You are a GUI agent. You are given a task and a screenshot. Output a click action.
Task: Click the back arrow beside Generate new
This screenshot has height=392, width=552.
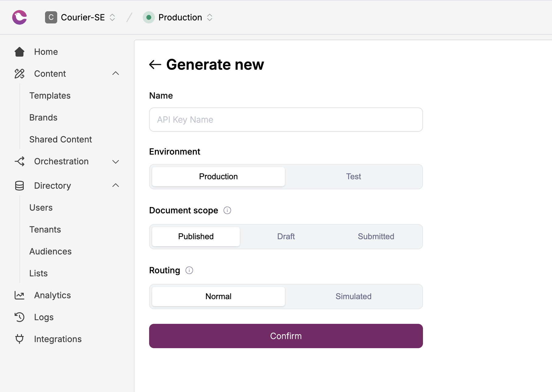(x=155, y=65)
